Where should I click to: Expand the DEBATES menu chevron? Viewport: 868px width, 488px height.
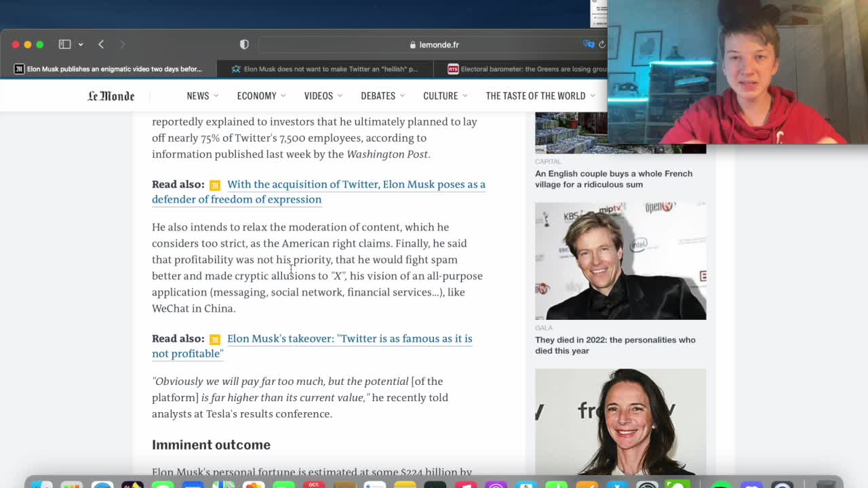[402, 96]
